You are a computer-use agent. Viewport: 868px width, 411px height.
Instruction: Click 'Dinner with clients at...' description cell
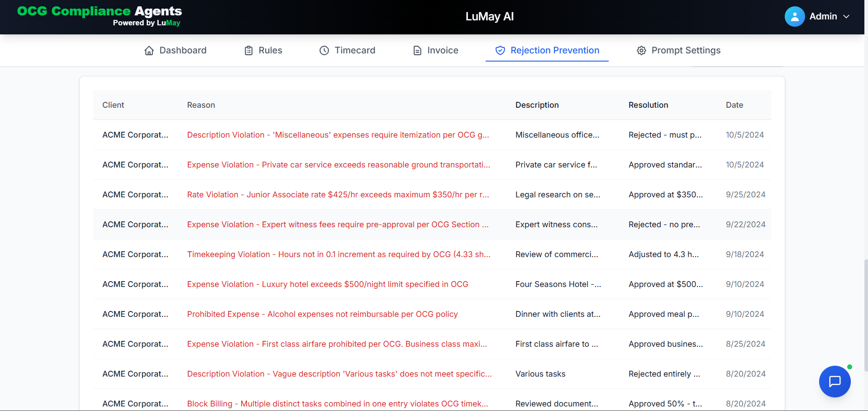[558, 314]
